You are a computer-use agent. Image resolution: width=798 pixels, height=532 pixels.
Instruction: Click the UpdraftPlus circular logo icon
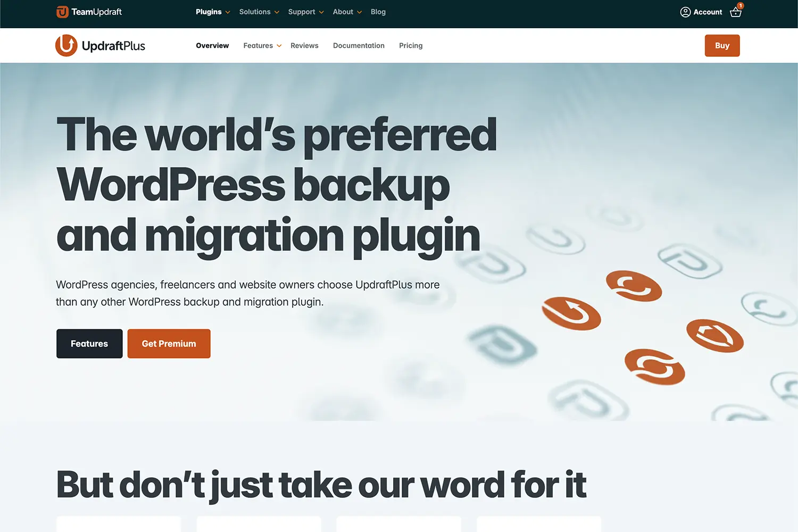click(66, 45)
